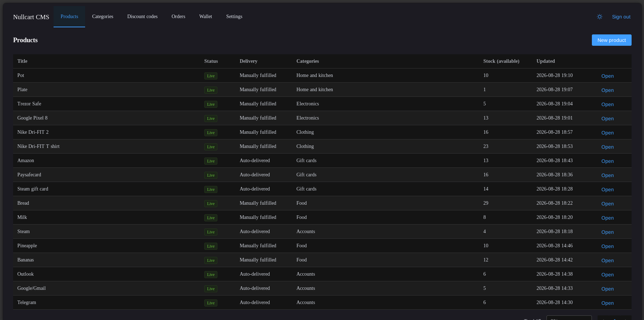
Task: Click the Google/Gmail title text
Action: click(x=32, y=288)
